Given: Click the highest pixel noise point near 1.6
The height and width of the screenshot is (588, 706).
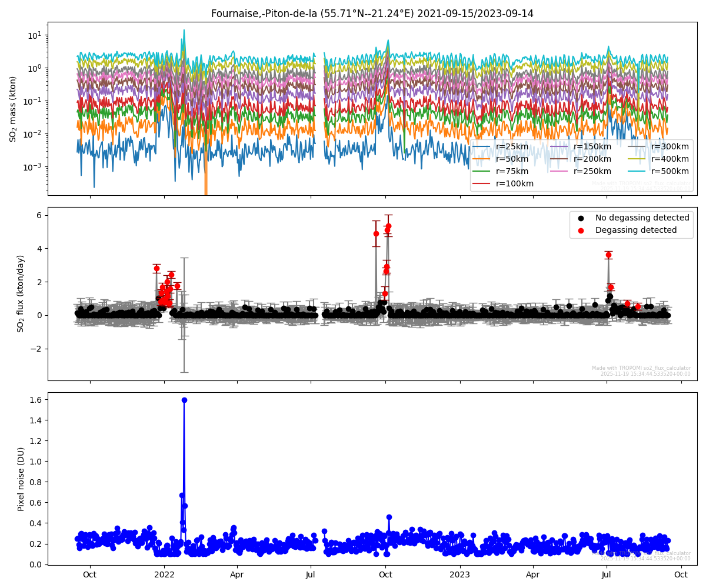Looking at the screenshot, I should pyautogui.click(x=184, y=400).
